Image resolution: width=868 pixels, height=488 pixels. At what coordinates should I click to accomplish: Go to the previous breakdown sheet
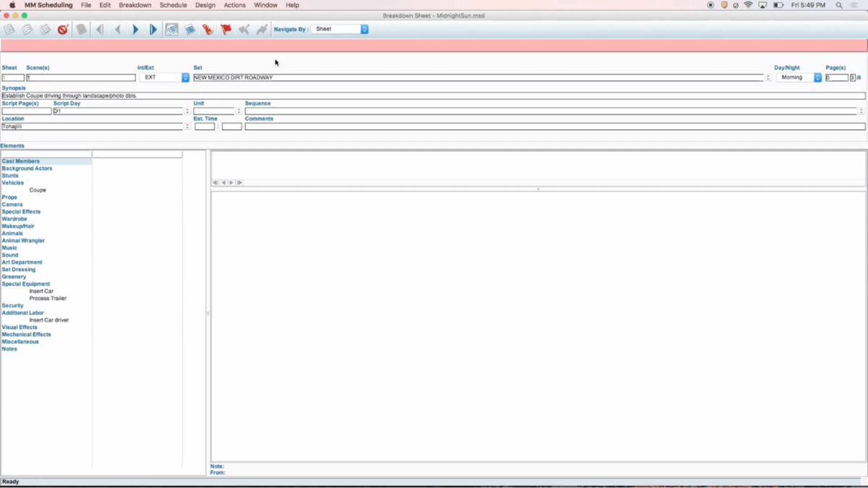click(118, 30)
